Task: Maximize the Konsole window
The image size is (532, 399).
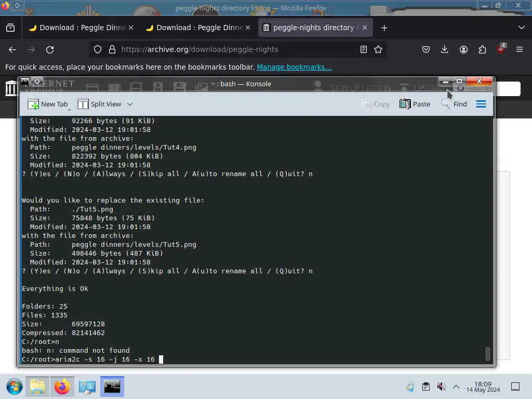Action: [459, 82]
